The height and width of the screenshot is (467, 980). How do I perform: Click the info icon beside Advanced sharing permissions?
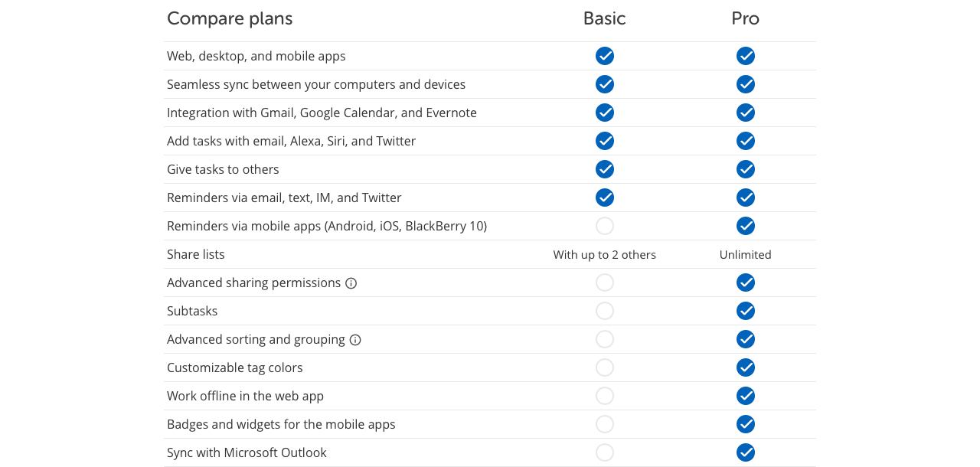(351, 283)
